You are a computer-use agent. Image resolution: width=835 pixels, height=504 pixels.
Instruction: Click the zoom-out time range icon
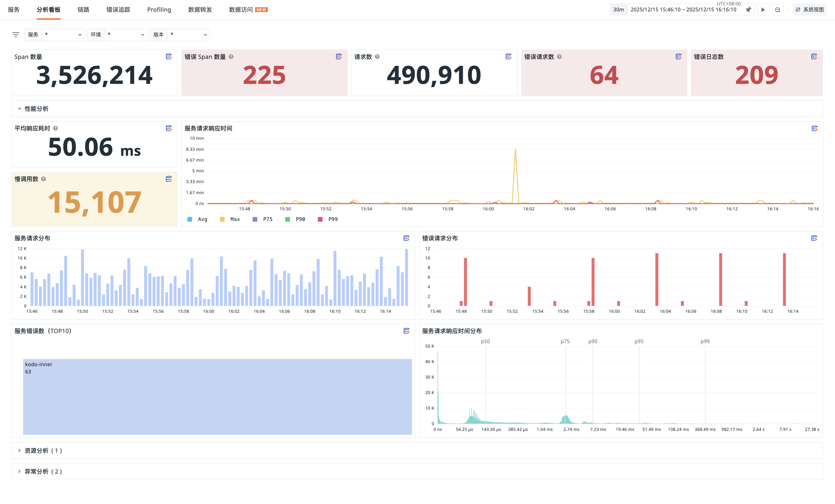click(x=778, y=9)
